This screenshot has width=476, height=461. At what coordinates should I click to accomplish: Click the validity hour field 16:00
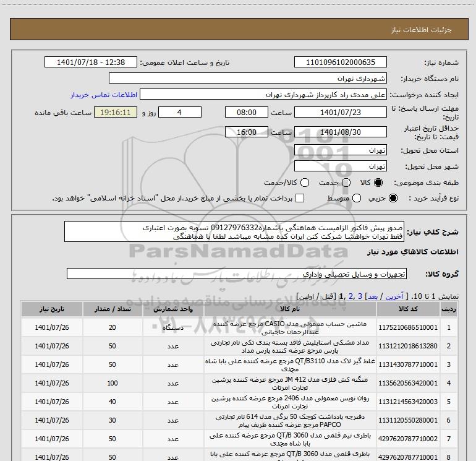coord(247,132)
